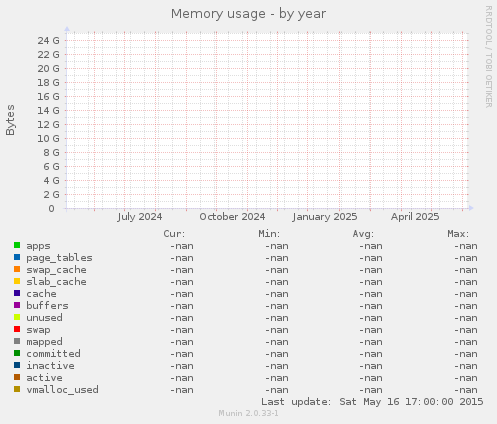Select the 'inactive' legend label

50,366
